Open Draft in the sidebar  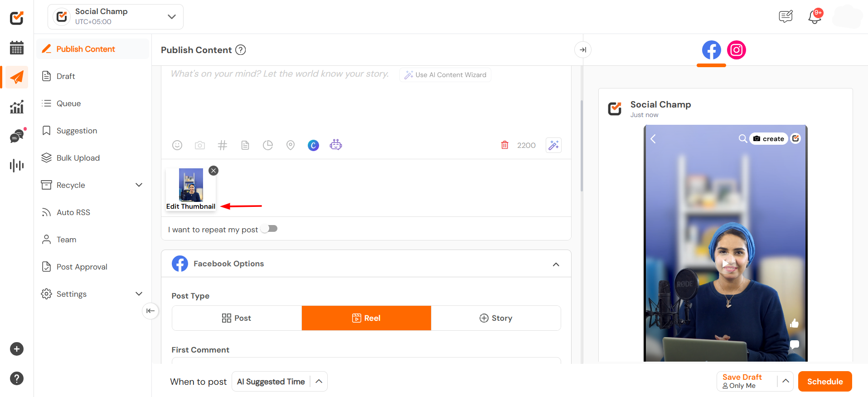click(93, 76)
